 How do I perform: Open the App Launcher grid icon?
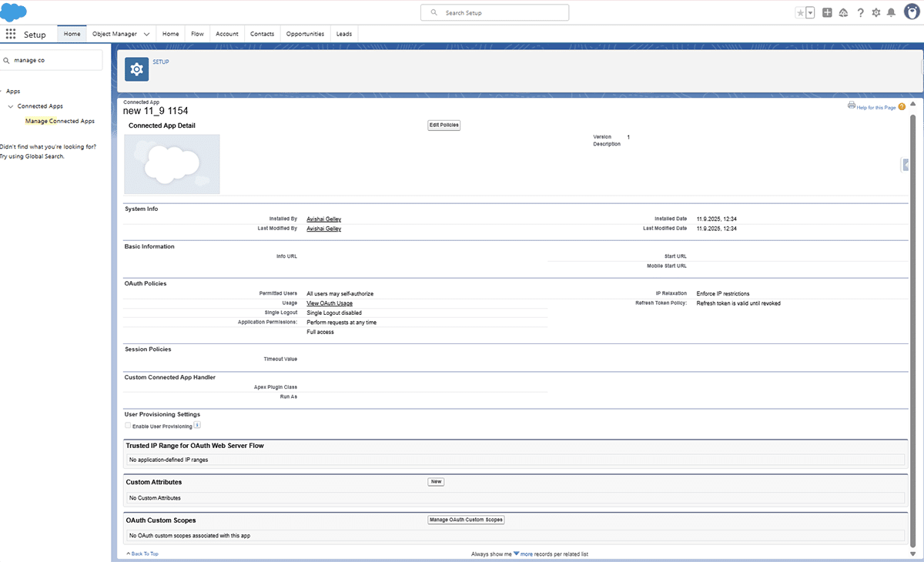click(x=11, y=34)
